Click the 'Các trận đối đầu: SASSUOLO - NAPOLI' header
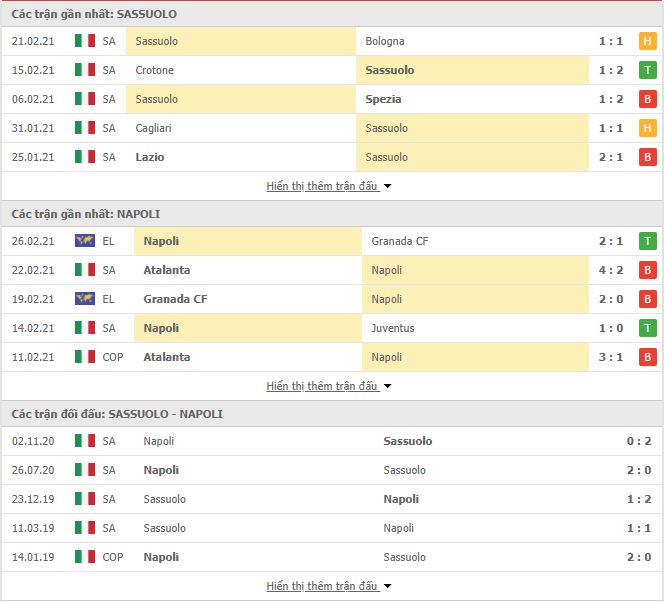The height and width of the screenshot is (602, 664). pos(117,414)
